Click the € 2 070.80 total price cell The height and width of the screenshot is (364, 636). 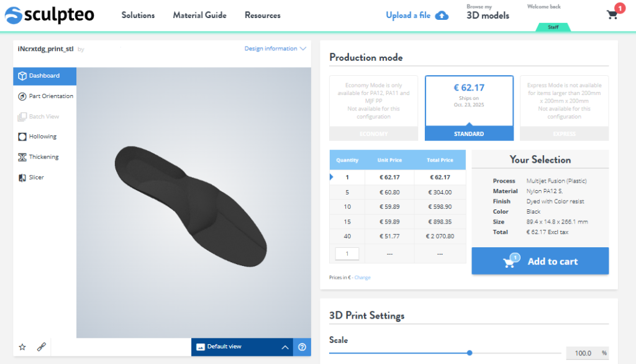pyautogui.click(x=440, y=236)
